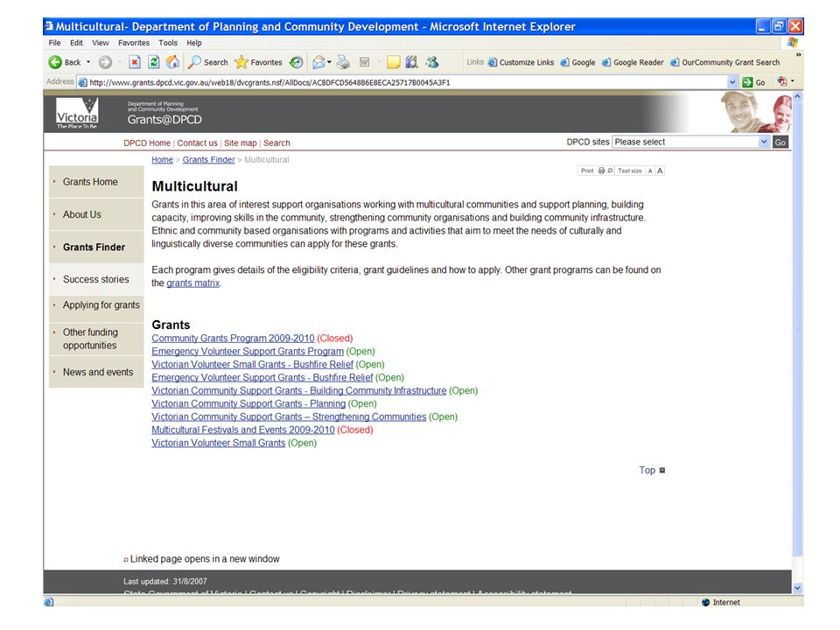Open the Contact us header link
This screenshot has width=840, height=630.
197,143
